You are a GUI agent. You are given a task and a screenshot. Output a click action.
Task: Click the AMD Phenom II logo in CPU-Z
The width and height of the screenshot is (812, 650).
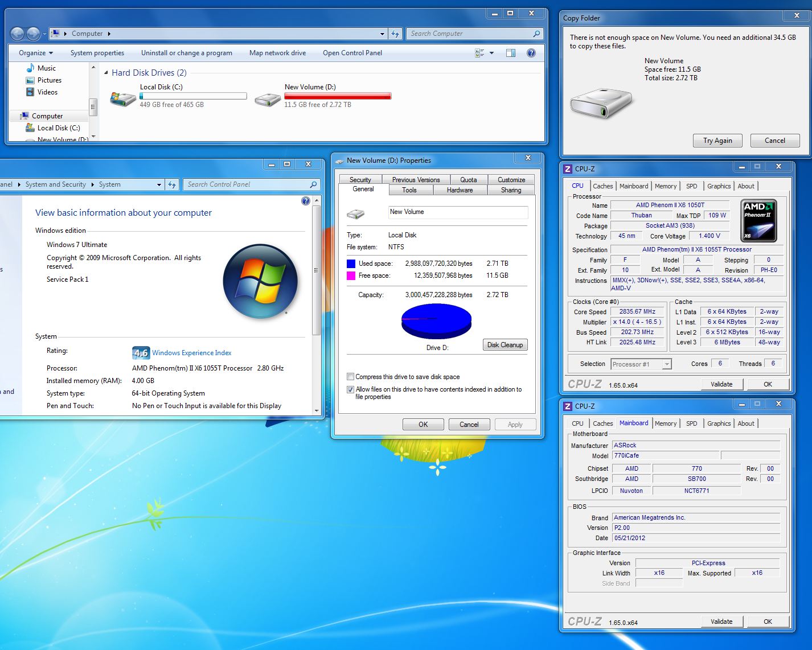[x=758, y=221]
